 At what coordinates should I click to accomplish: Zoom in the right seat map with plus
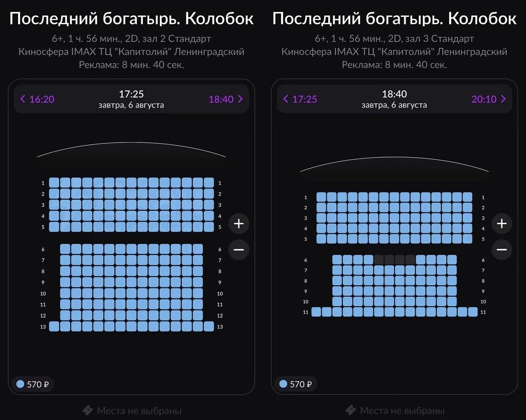click(502, 223)
